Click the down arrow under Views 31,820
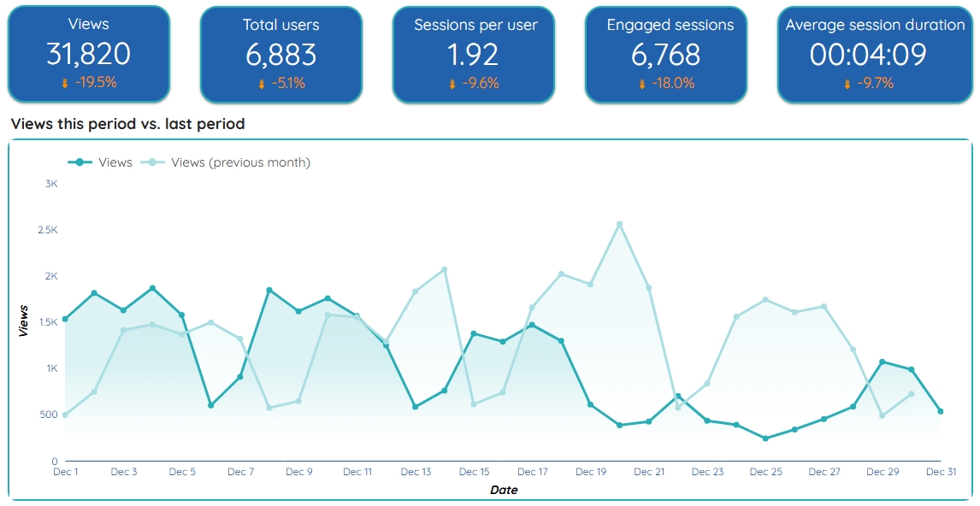Viewport: 980px width, 506px height. click(x=64, y=84)
